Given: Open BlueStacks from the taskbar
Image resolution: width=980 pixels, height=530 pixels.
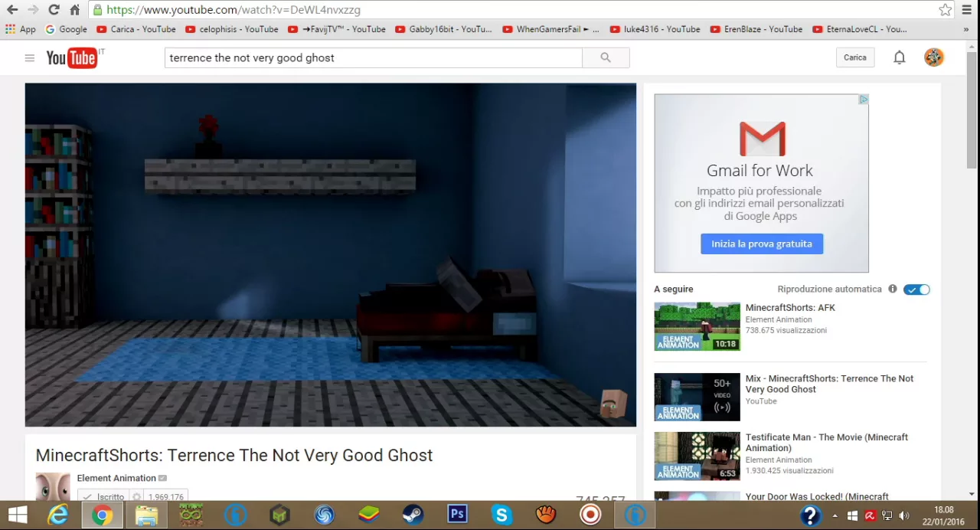Looking at the screenshot, I should tap(368, 515).
